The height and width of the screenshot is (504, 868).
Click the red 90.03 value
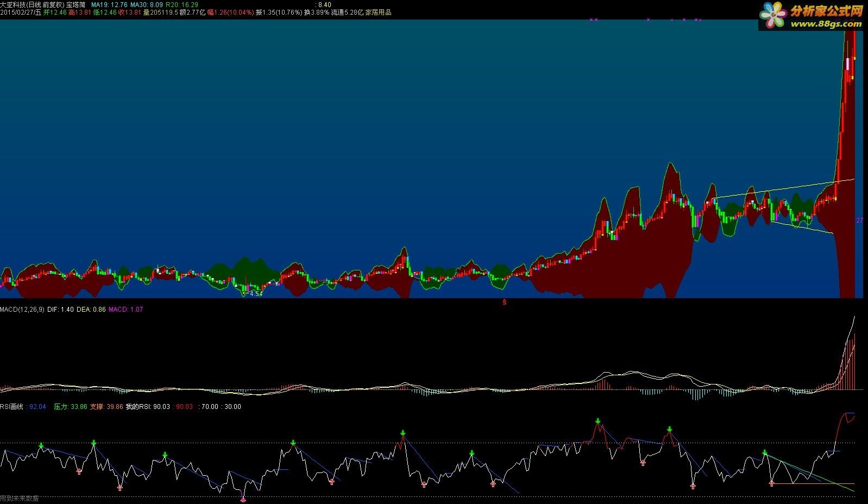(x=184, y=406)
